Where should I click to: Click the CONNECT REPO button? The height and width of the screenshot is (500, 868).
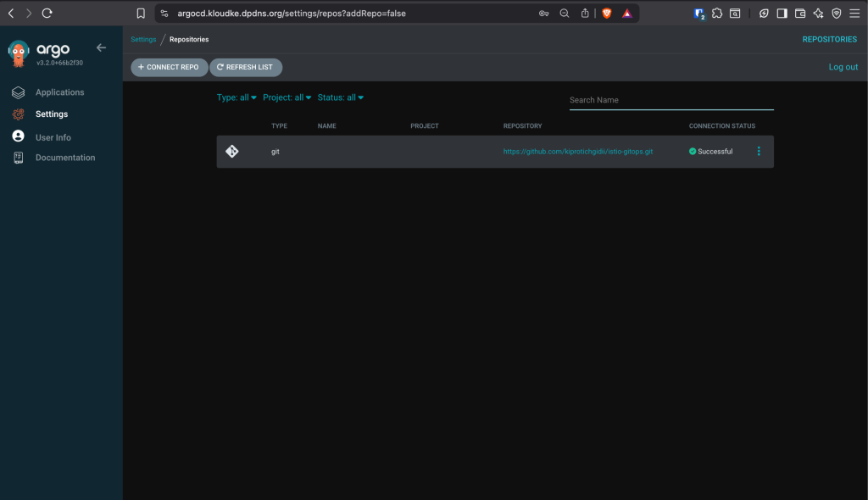(x=169, y=67)
